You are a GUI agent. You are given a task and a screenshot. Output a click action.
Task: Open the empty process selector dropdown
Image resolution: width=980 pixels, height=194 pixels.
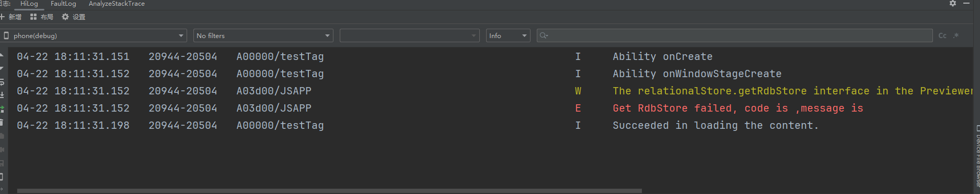(409, 35)
